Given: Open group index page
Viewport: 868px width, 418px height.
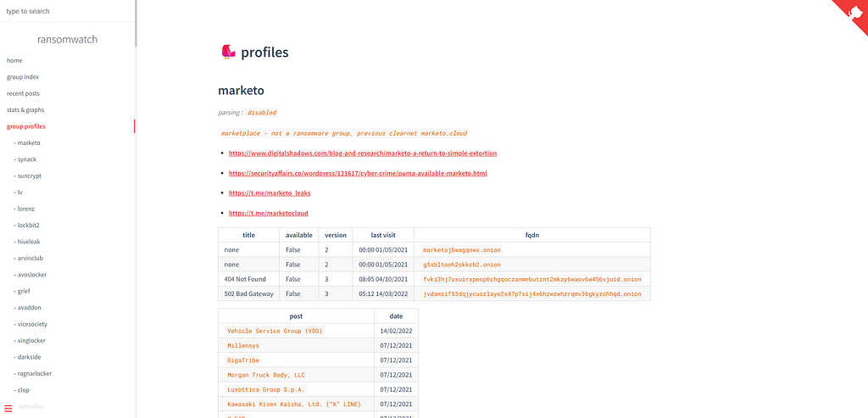Looking at the screenshot, I should pos(23,77).
